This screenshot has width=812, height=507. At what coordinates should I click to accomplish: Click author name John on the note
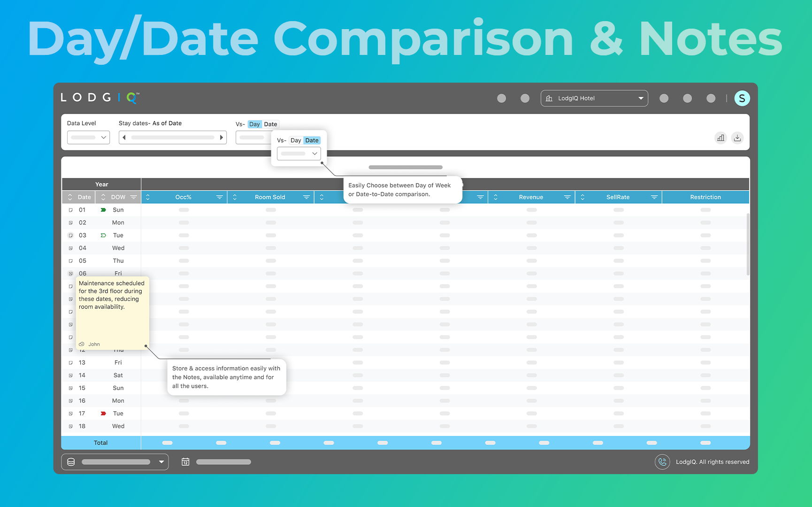click(x=94, y=344)
